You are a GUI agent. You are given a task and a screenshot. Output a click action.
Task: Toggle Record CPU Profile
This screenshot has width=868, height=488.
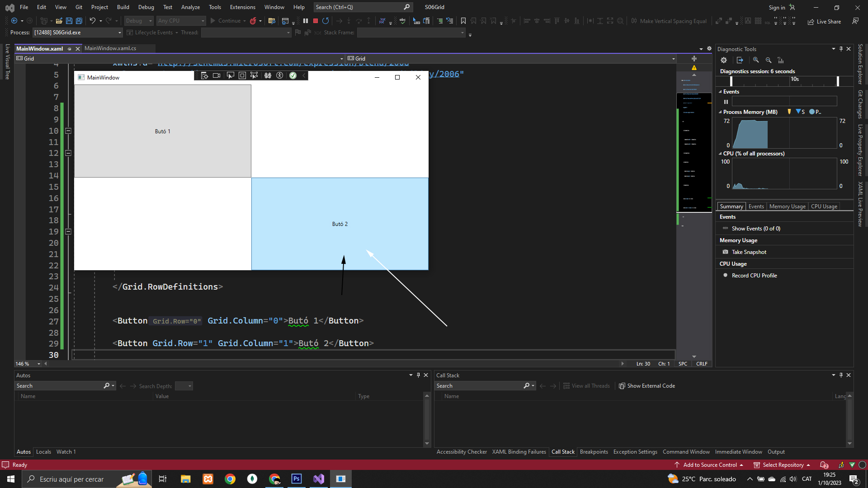coord(754,276)
